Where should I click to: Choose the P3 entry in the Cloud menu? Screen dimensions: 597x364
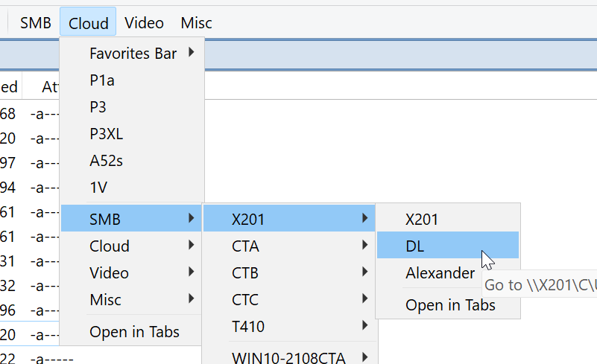pos(98,107)
